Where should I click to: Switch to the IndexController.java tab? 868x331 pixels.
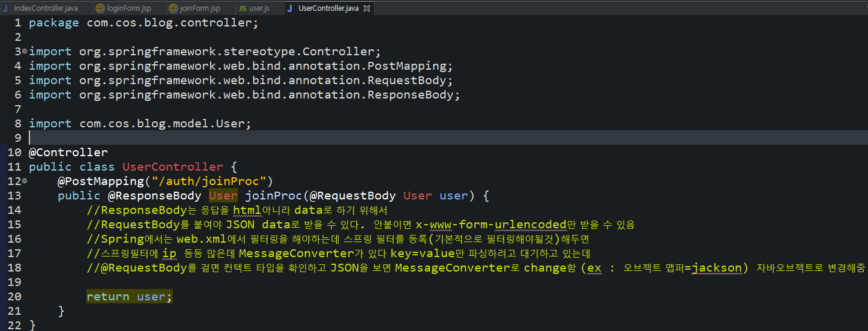(x=46, y=8)
